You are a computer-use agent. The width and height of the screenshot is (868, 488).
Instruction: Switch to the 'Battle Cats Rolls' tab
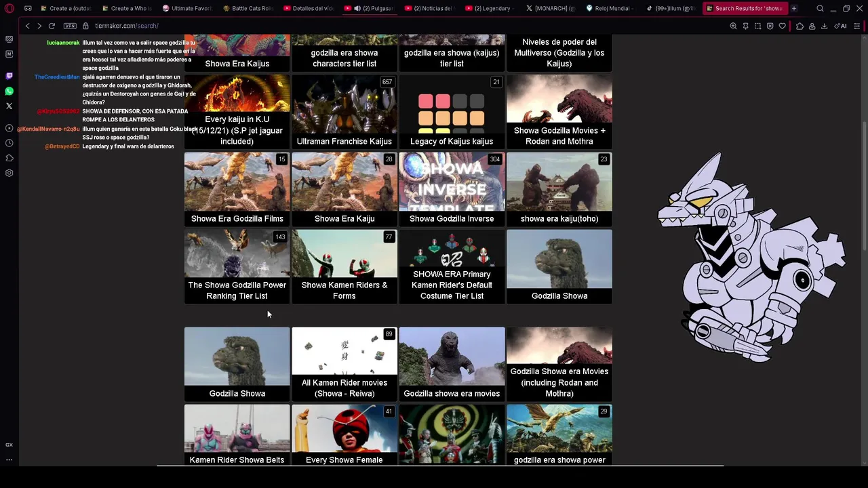click(249, 8)
